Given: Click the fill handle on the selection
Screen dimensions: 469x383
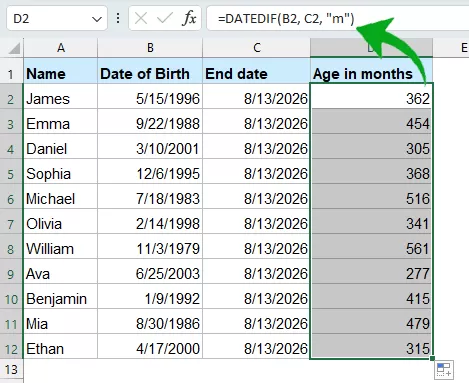Looking at the screenshot, I should (432, 358).
